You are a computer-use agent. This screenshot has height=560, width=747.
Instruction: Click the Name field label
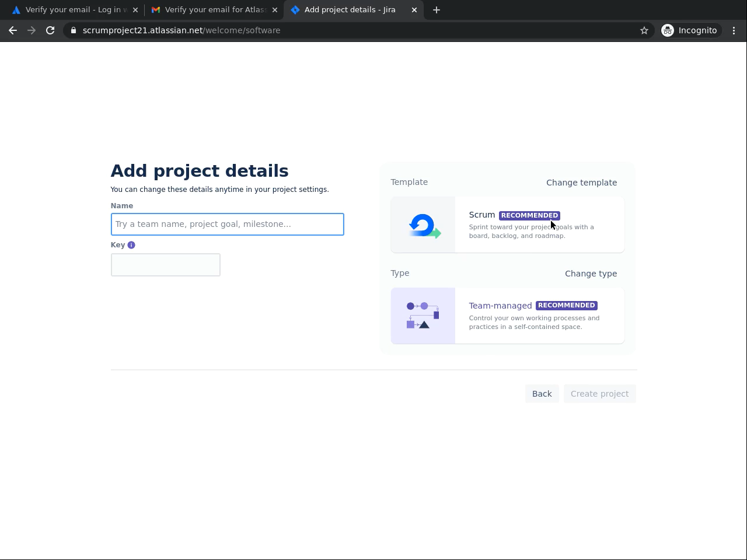[122, 206]
